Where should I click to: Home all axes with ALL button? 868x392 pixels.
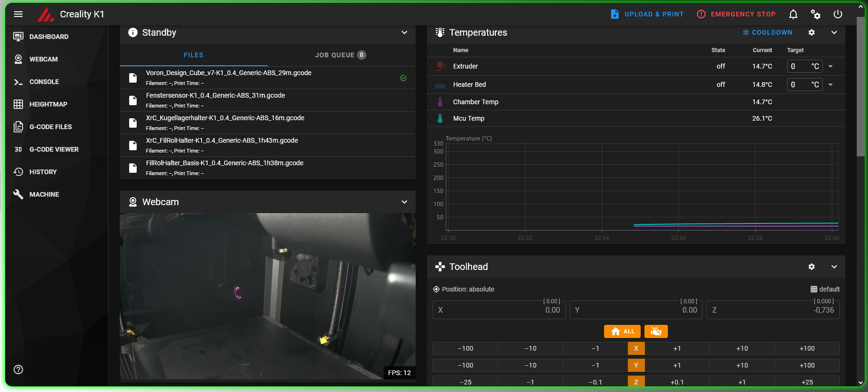pos(623,331)
